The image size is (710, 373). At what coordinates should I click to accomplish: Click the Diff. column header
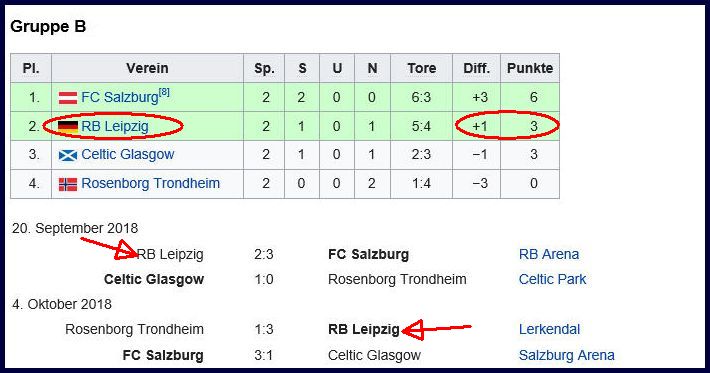(476, 68)
